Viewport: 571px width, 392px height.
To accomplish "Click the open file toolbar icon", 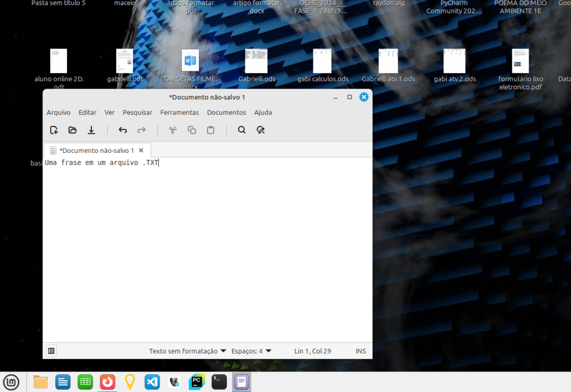I will pos(72,130).
